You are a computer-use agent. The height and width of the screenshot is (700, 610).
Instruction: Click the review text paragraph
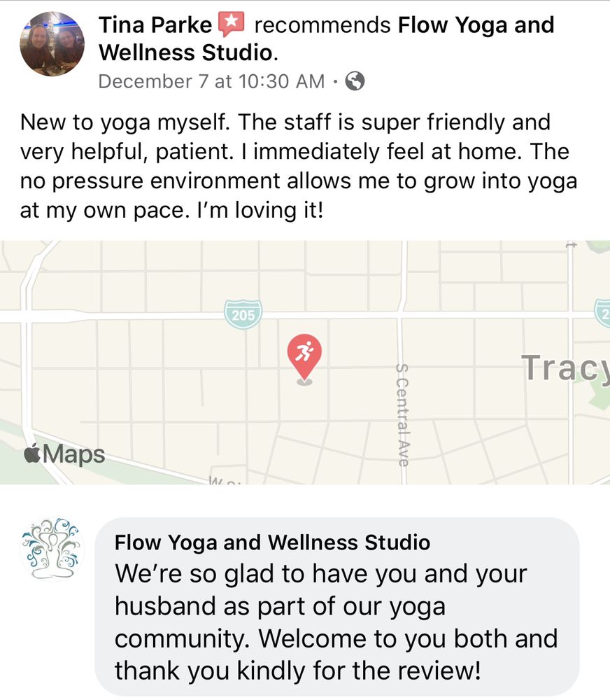click(299, 165)
